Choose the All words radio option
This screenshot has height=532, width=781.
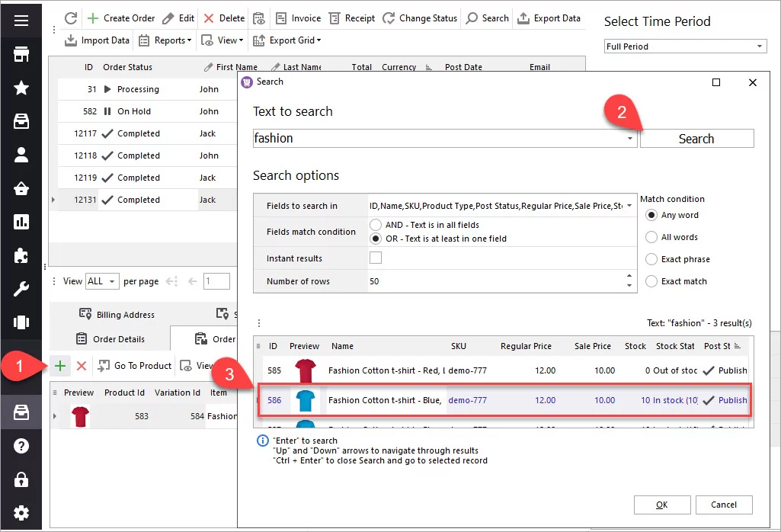coord(651,237)
